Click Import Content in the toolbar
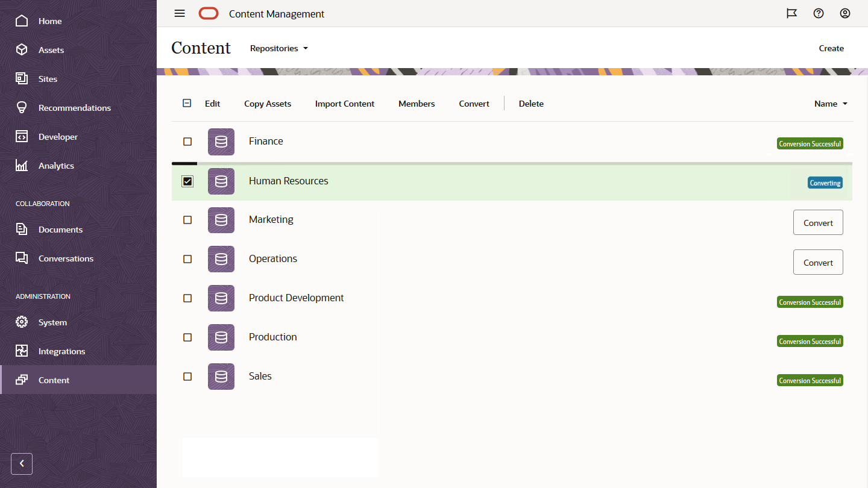Viewport: 868px width, 488px height. coord(344,104)
